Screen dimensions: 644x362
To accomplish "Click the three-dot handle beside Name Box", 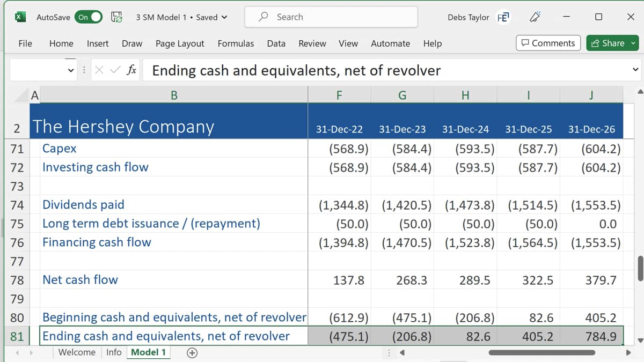I will pyautogui.click(x=84, y=70).
